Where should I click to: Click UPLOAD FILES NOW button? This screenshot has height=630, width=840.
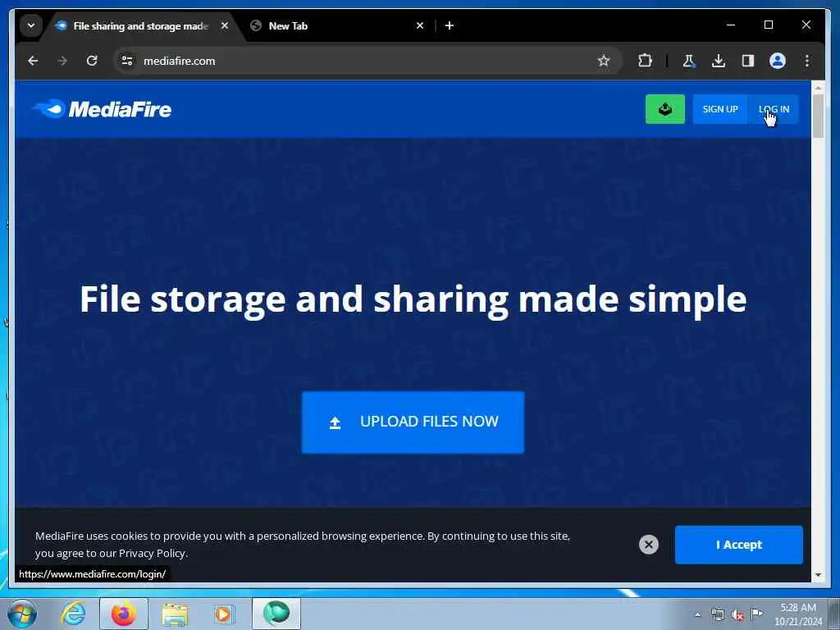[x=413, y=422]
